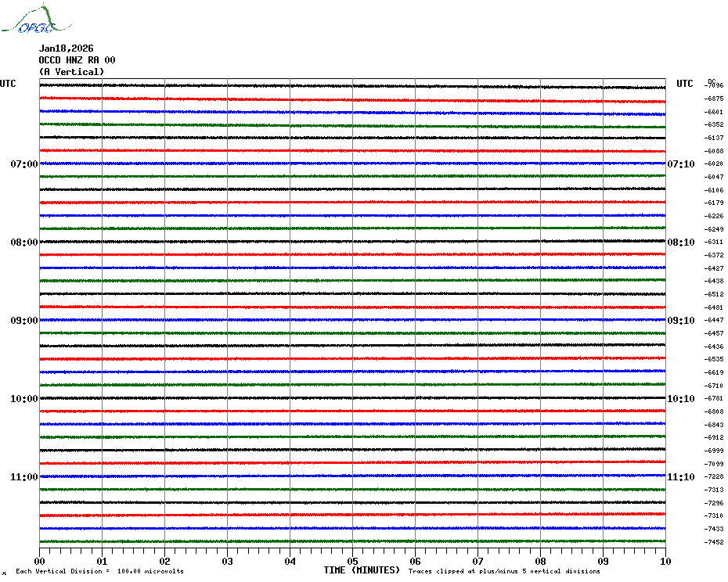Viewport: 728px width, 582px height.
Task: Select the 10:00 time label on left axis
Action: (24, 399)
